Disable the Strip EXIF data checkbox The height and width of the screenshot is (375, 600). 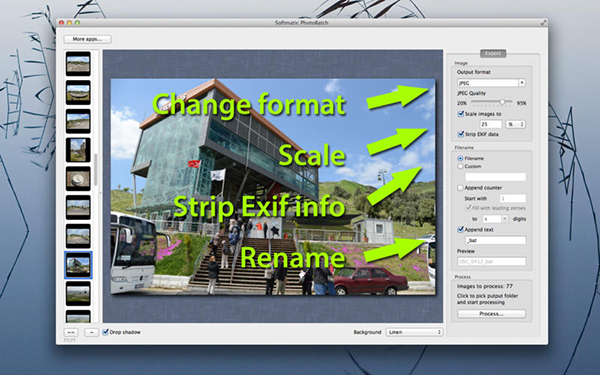click(x=461, y=134)
